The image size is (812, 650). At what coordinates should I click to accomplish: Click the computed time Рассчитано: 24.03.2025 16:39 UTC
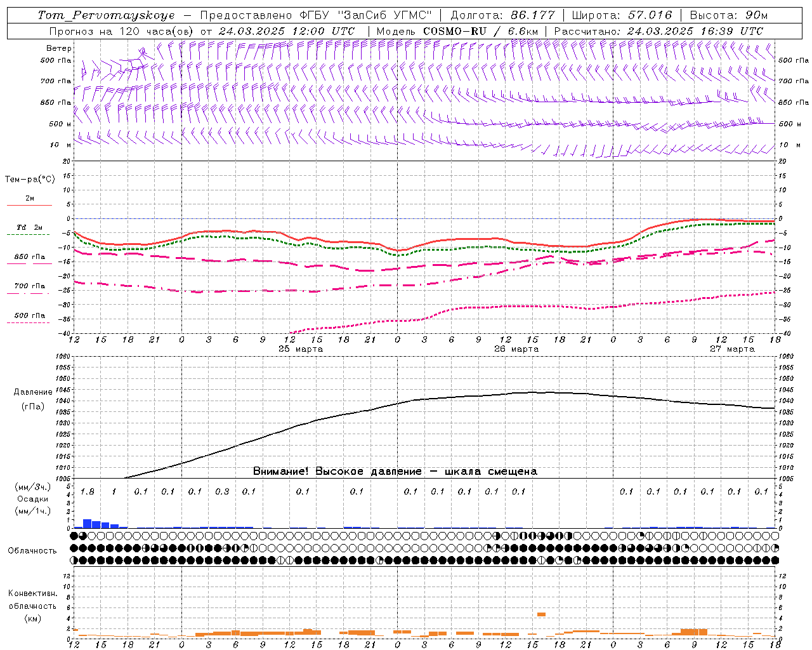(658, 31)
